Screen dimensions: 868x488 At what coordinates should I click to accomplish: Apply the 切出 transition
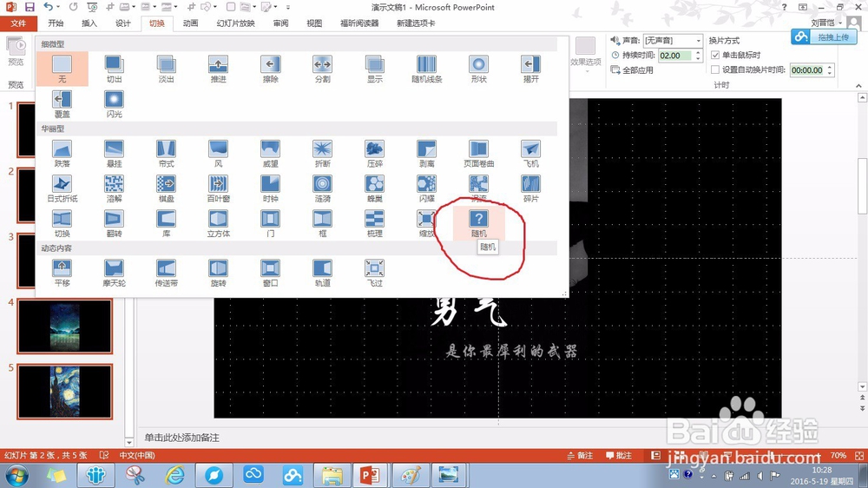(x=114, y=69)
